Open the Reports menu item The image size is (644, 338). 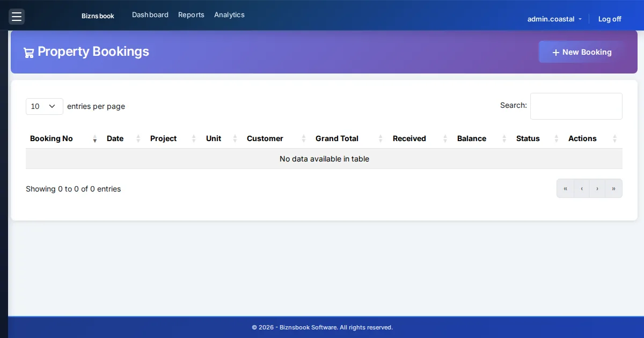(x=191, y=15)
